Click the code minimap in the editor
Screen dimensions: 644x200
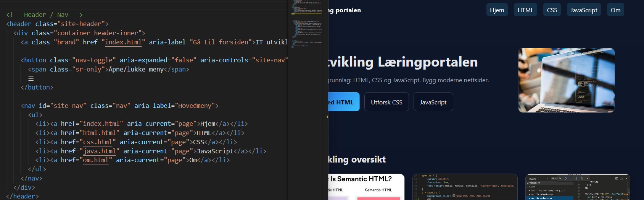click(306, 25)
